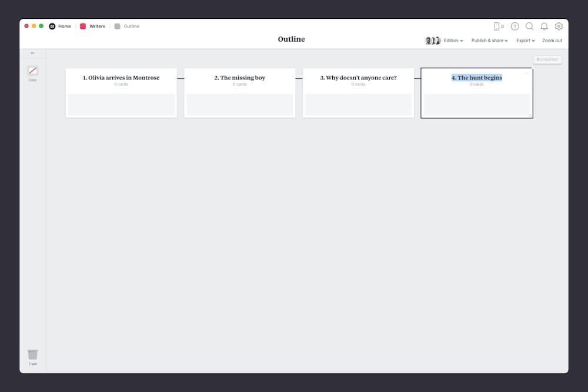Click the editor avatars

[x=433, y=40]
